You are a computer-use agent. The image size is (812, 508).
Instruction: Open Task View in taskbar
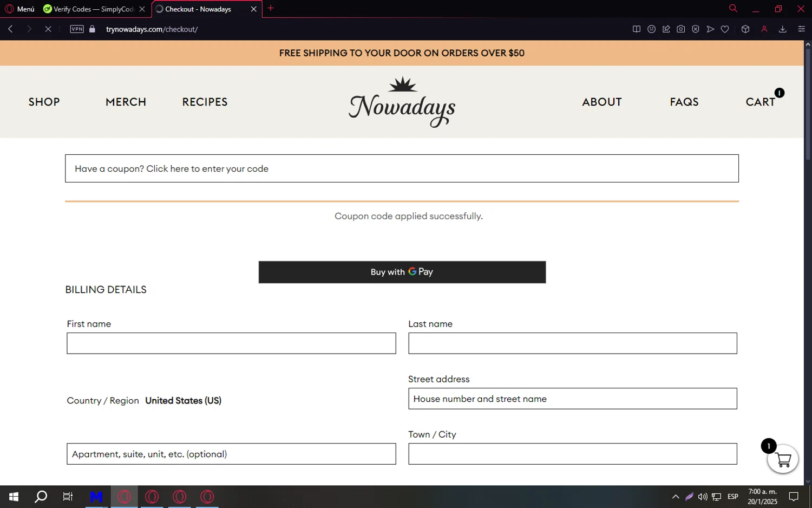pyautogui.click(x=68, y=497)
